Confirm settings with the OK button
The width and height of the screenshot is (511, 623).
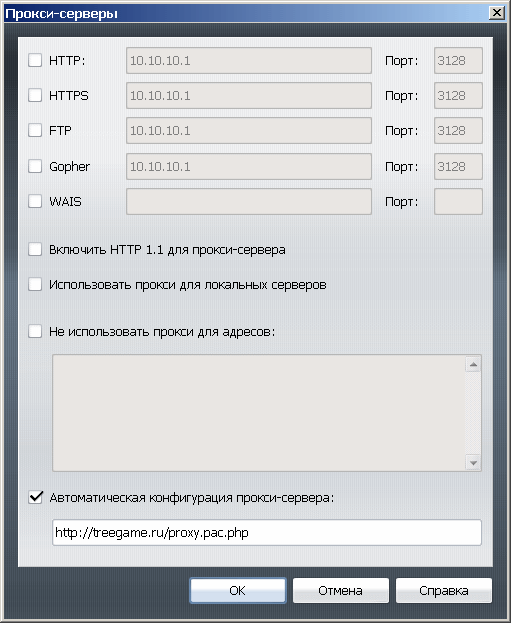point(238,590)
